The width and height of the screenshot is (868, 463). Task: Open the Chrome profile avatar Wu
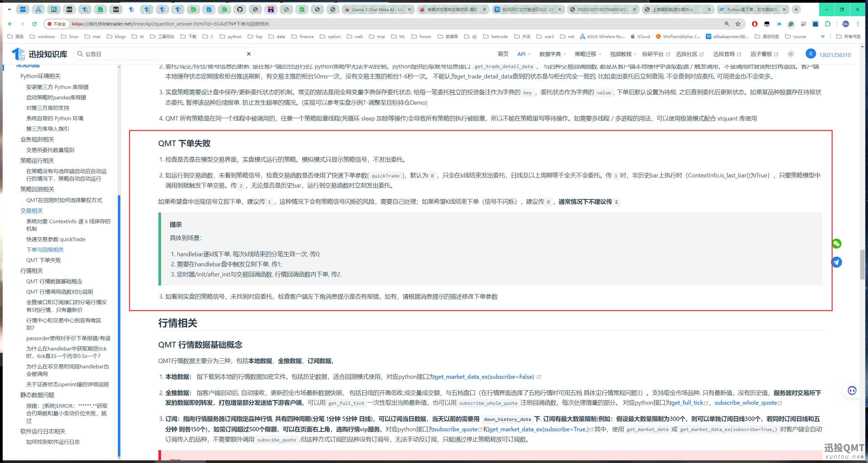point(846,24)
